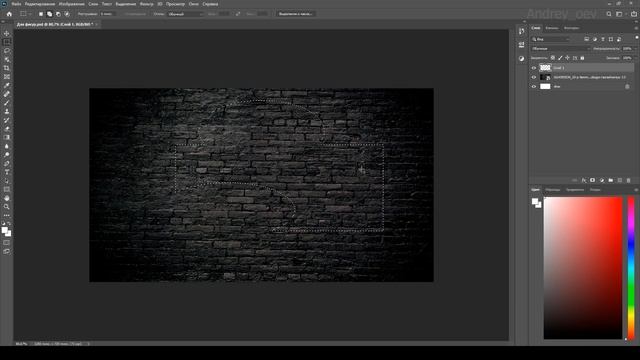Open the Layers panel flyout menu
This screenshot has height=360, width=640.
pyautogui.click(x=636, y=28)
